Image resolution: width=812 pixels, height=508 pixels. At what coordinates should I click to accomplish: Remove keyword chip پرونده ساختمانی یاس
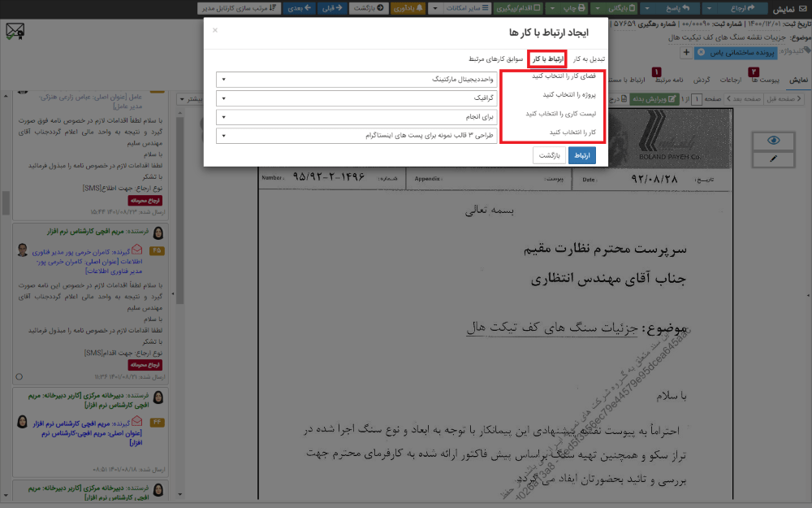coord(702,53)
